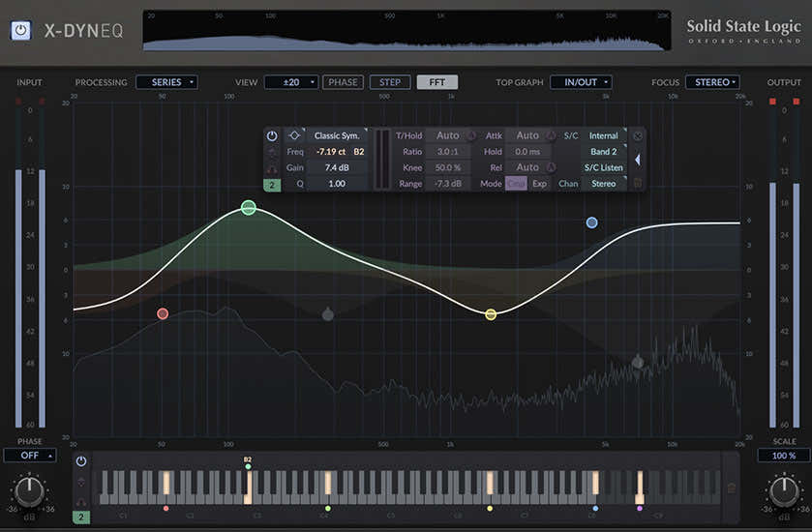The image size is (812, 532).
Task: Click the Q value 1.00
Action: 337,184
